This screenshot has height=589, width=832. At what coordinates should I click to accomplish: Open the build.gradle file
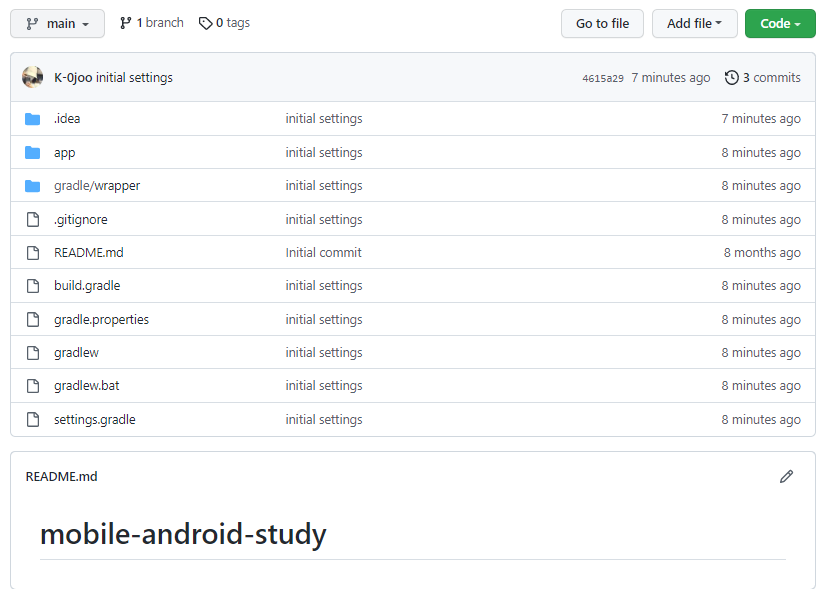click(87, 285)
